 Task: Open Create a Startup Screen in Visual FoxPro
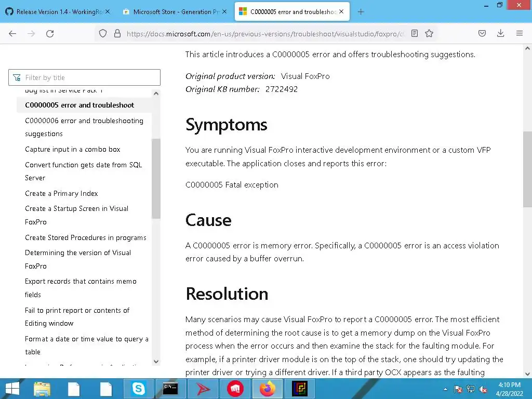click(x=77, y=215)
